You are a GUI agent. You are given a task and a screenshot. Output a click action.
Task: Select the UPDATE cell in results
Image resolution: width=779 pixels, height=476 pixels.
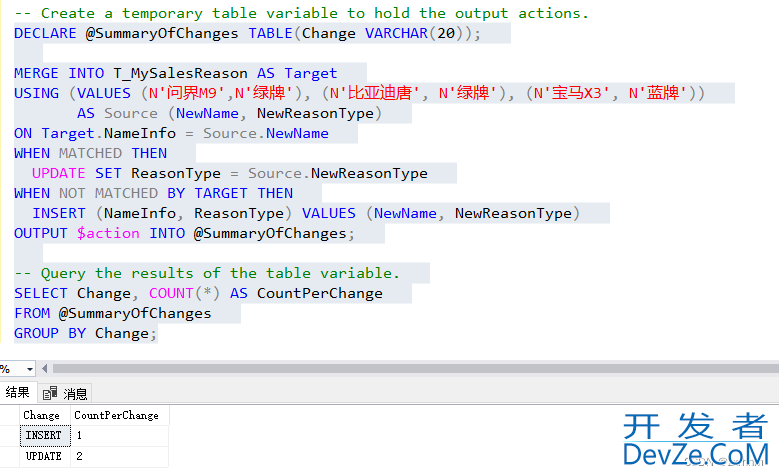45,456
